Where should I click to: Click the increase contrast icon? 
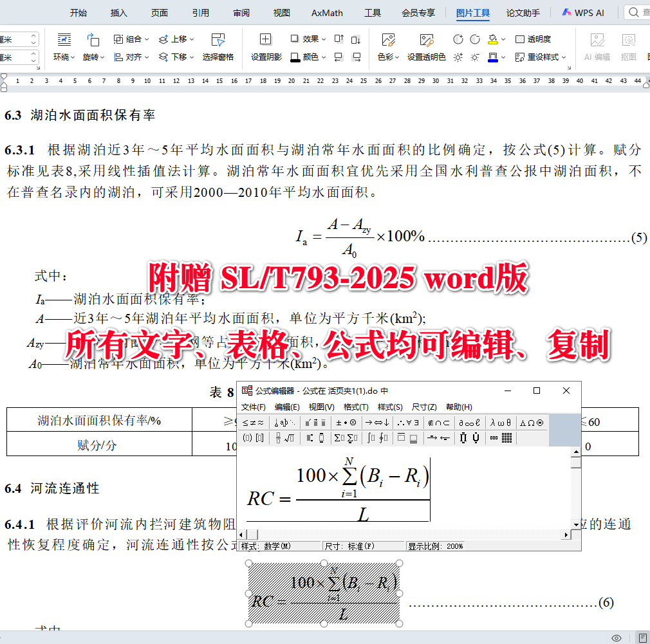point(458,39)
